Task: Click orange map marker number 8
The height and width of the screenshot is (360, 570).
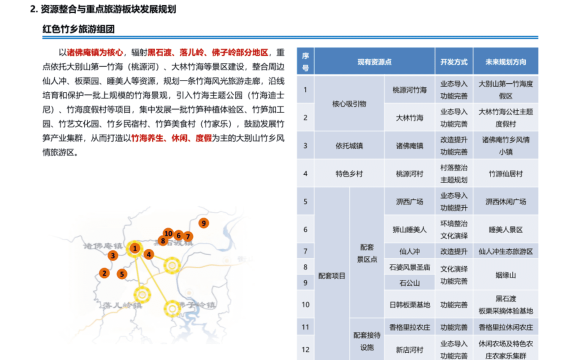Action: tap(162, 240)
